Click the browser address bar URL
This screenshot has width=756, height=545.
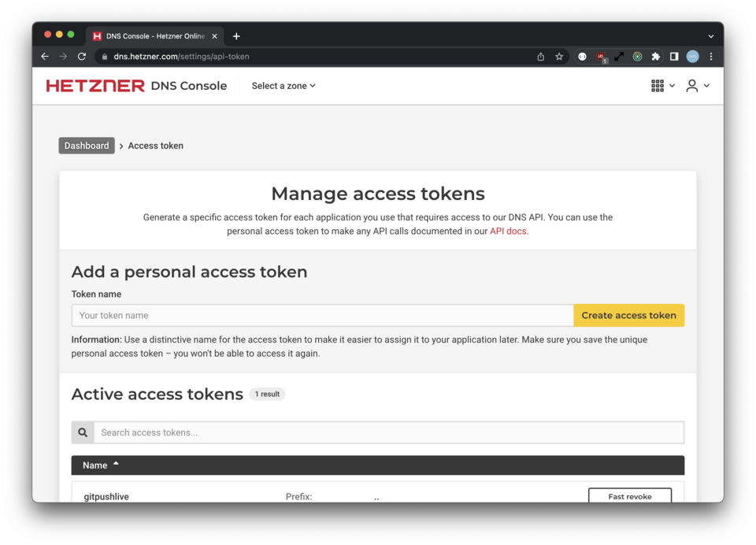[181, 57]
